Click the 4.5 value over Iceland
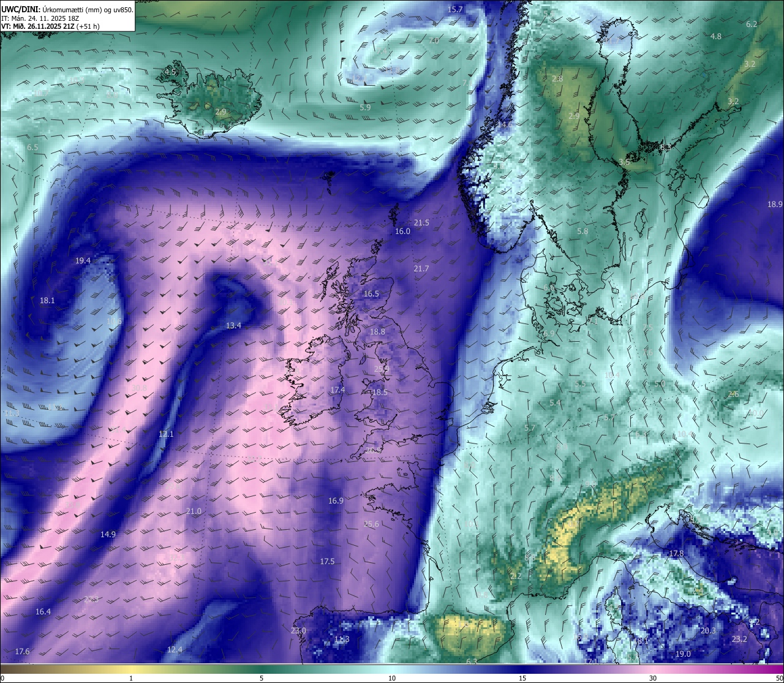784x683 pixels. (x=170, y=72)
